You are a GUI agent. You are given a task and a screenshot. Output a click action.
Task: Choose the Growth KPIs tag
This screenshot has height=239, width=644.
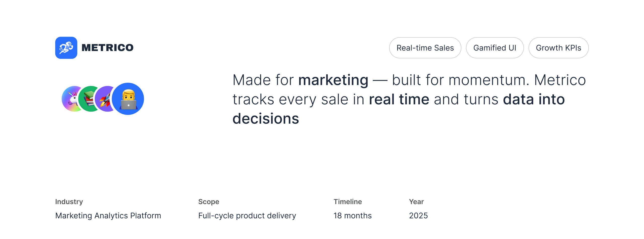coord(558,48)
